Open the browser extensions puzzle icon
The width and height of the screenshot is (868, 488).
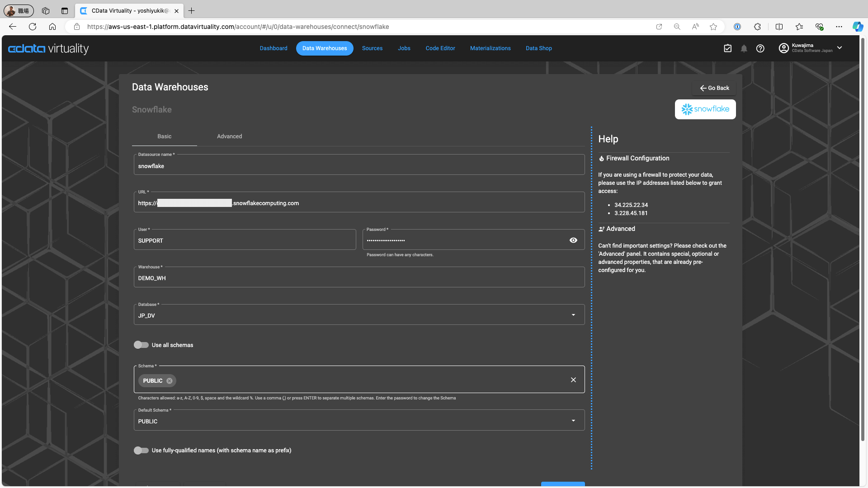[757, 27]
